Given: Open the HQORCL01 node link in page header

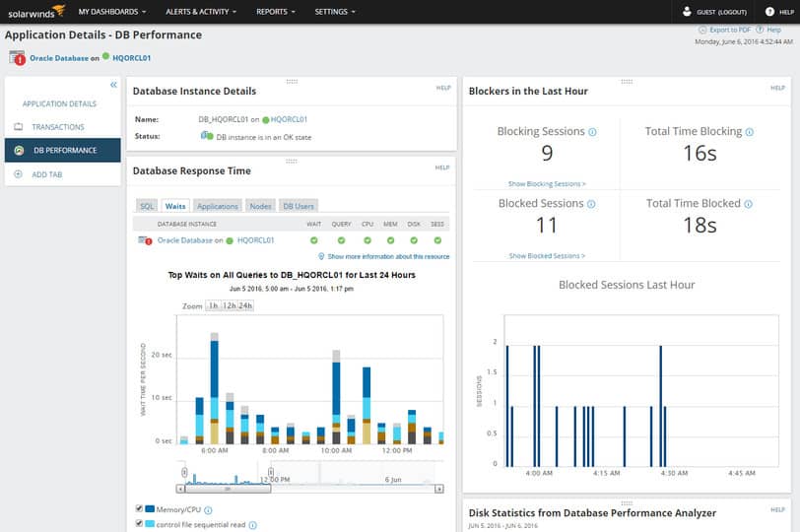Looking at the screenshot, I should [x=131, y=58].
